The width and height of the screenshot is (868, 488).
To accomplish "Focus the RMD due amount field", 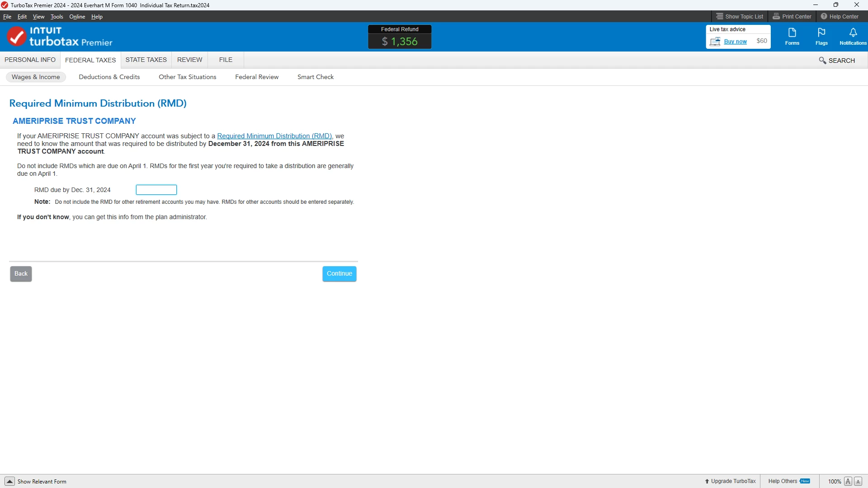I will pyautogui.click(x=156, y=190).
